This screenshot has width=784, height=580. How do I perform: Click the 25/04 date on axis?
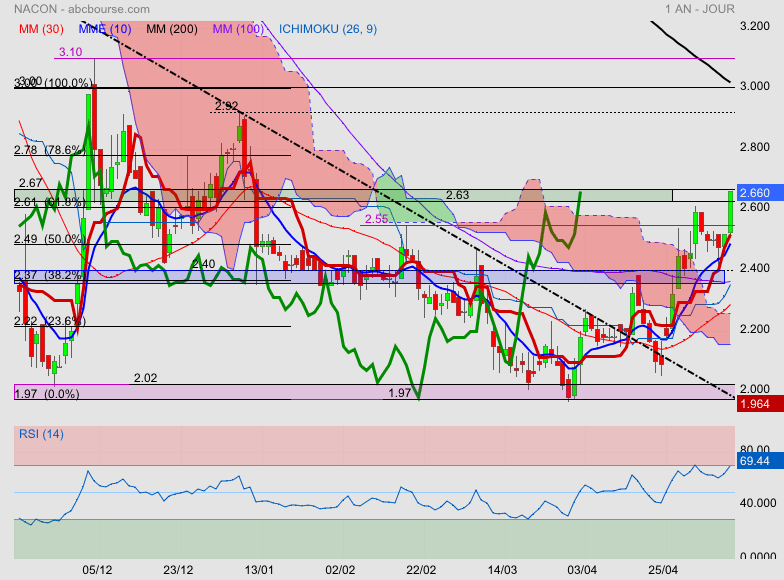click(x=663, y=570)
